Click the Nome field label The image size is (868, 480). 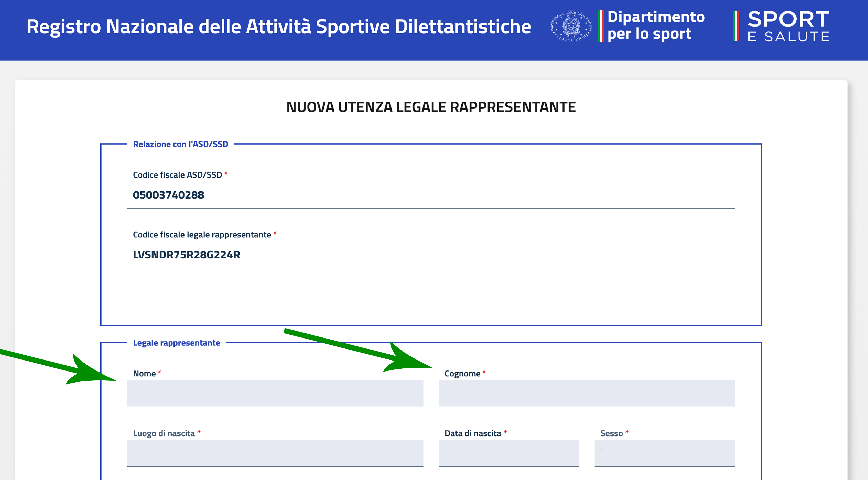pos(144,374)
